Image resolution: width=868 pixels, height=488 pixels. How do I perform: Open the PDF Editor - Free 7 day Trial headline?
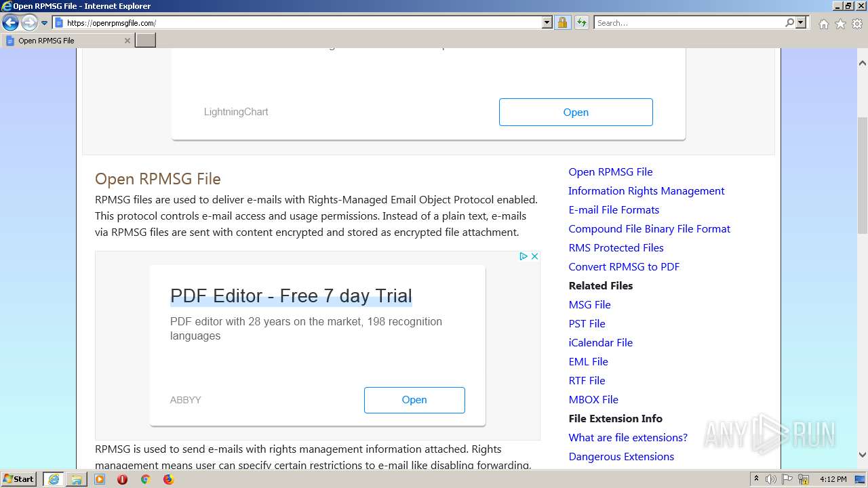click(x=291, y=296)
